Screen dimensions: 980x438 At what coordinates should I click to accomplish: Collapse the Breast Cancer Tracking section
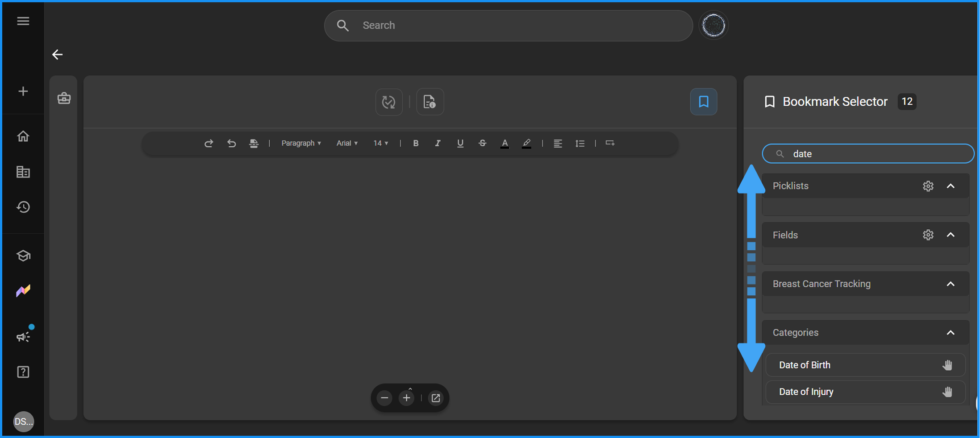point(951,284)
